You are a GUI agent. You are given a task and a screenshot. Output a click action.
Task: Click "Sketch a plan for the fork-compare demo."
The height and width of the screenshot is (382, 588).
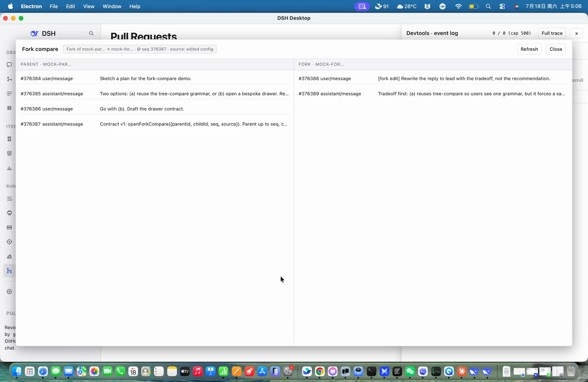coord(145,79)
